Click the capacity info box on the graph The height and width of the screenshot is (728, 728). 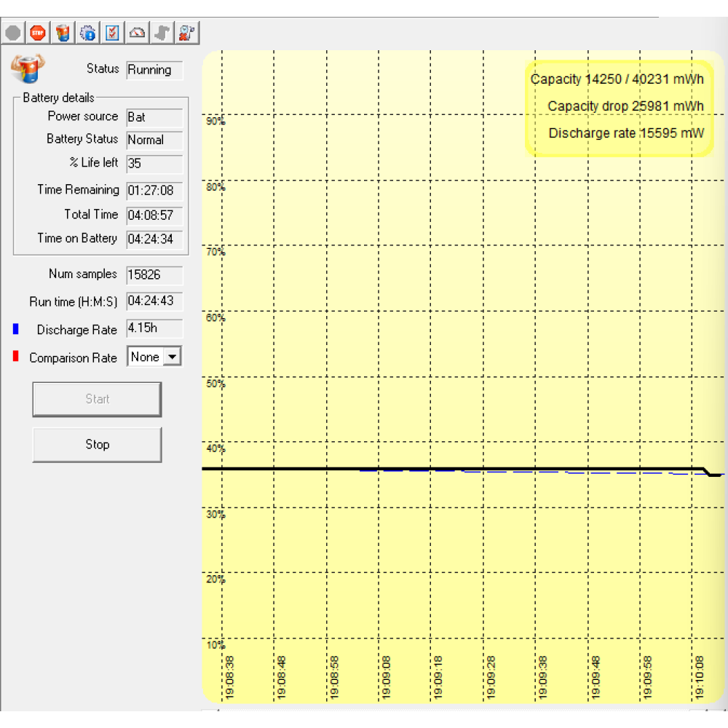click(619, 108)
